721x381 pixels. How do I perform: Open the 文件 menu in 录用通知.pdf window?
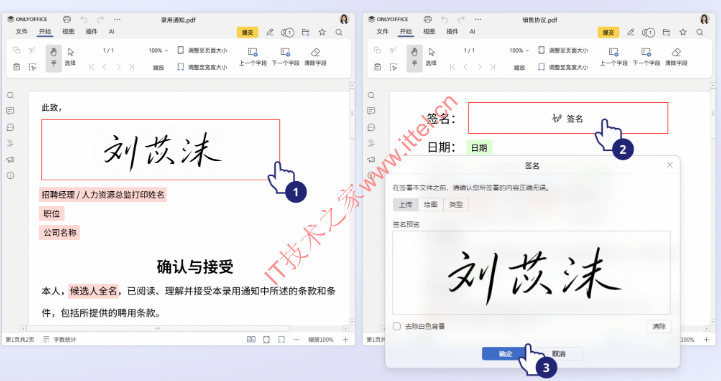(22, 31)
